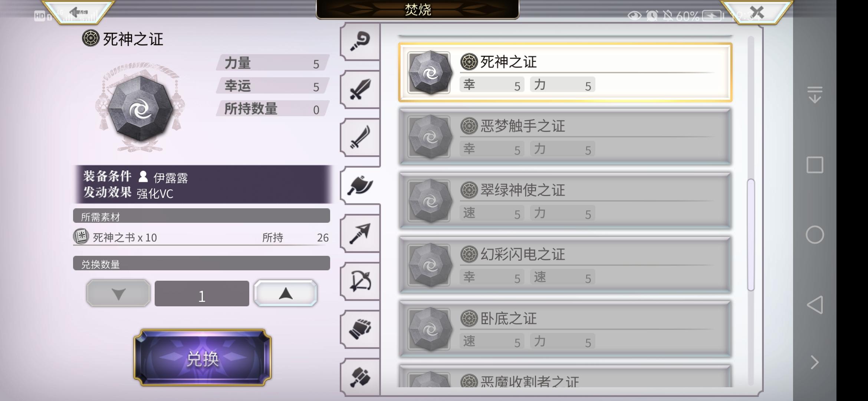Tap the Android home circle button

click(815, 235)
